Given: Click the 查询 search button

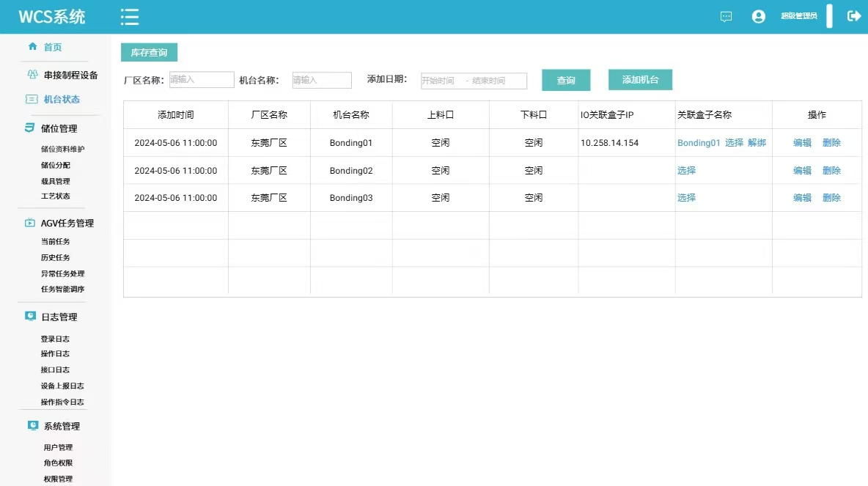Looking at the screenshot, I should (566, 80).
